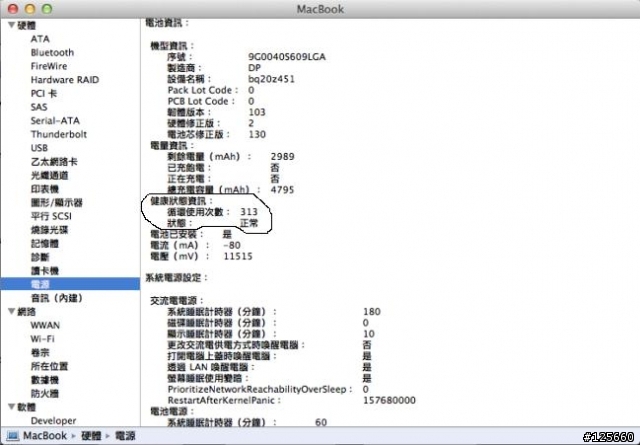
Task: Select USB in the sidebar
Action: [x=39, y=148]
